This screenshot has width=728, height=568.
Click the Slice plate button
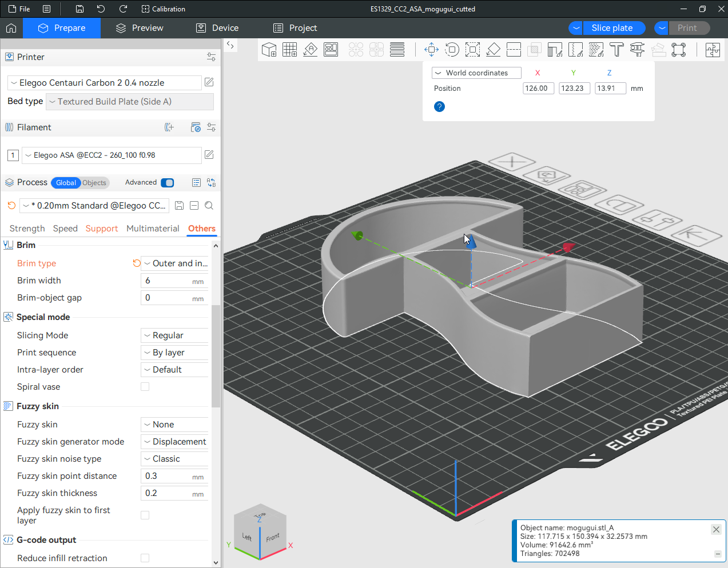tap(612, 28)
